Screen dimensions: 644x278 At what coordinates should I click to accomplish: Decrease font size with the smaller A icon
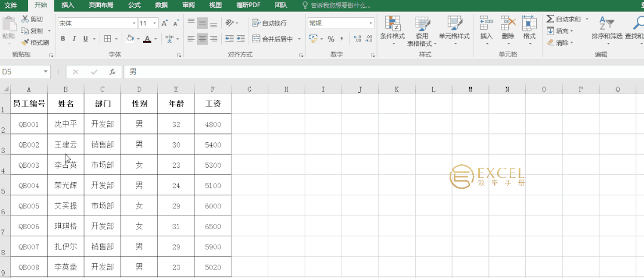(176, 23)
